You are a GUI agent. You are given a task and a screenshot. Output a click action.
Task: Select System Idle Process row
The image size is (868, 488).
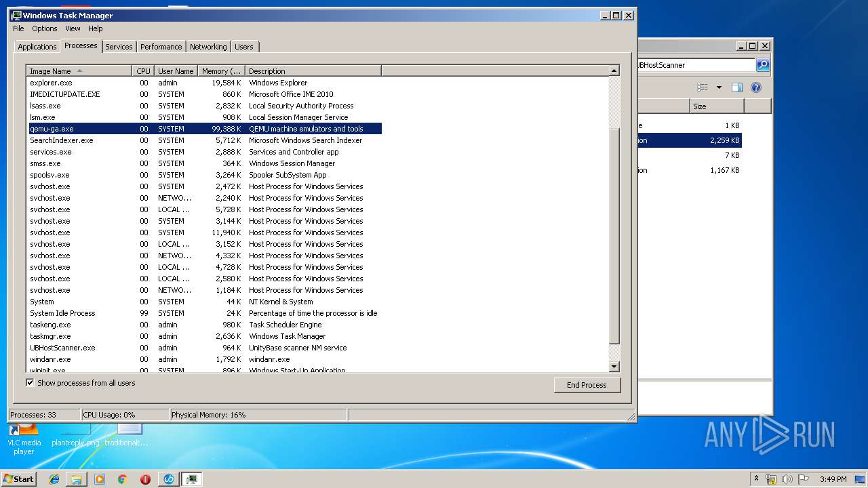(x=203, y=313)
